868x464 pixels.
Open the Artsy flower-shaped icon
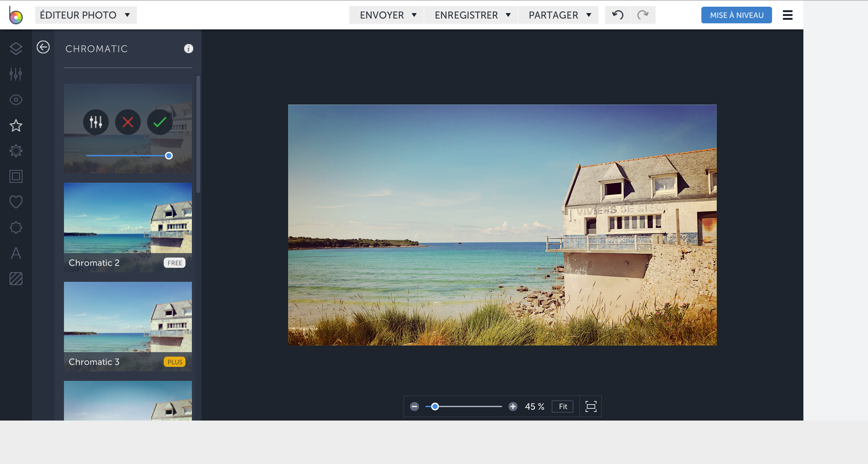click(x=16, y=151)
